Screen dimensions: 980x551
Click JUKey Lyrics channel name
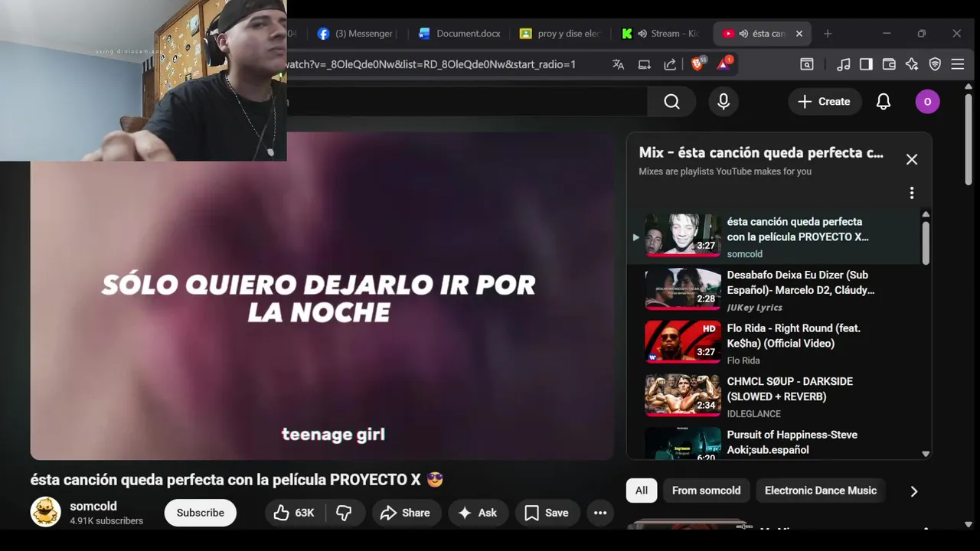point(754,307)
